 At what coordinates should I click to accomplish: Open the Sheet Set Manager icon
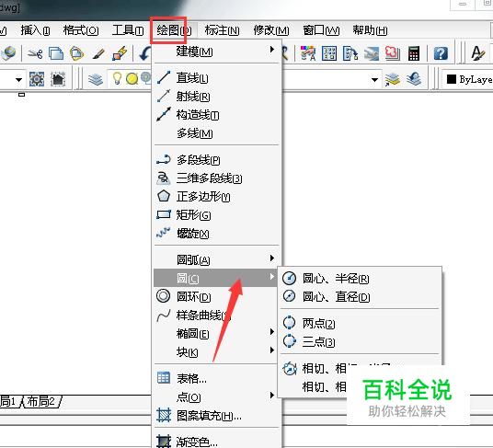372,53
